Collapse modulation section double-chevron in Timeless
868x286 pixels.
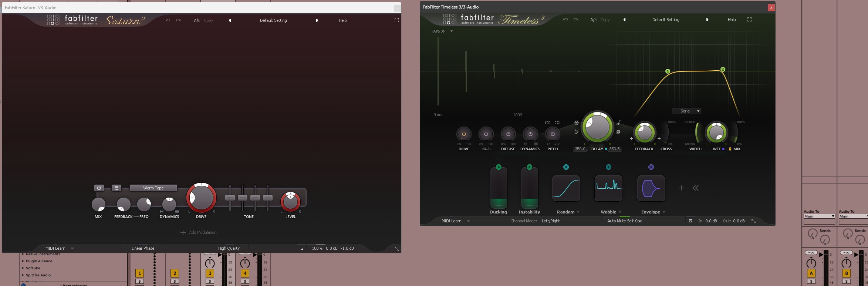pos(696,188)
